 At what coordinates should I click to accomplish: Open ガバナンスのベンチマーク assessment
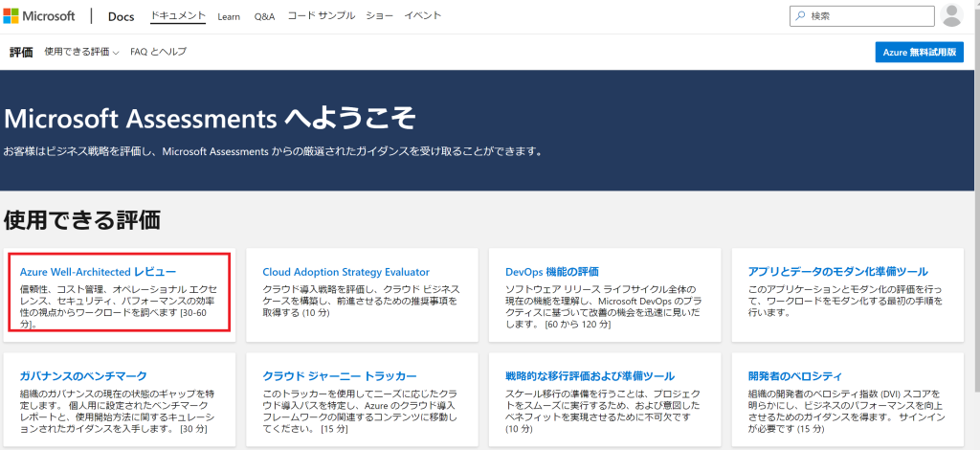83,375
